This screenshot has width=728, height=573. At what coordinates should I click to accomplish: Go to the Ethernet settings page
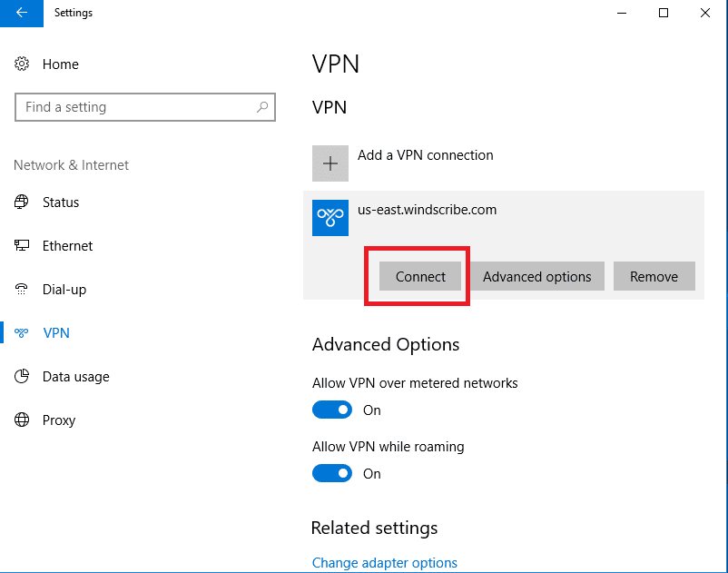67,246
